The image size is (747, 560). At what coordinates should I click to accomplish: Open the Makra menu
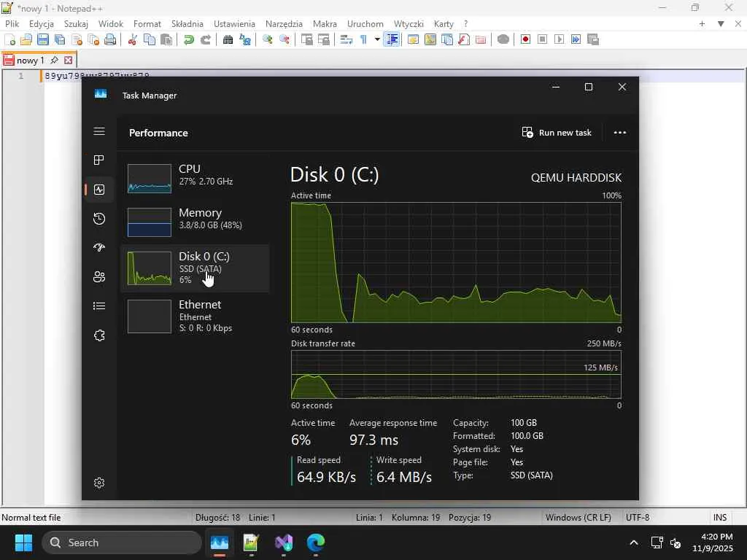[325, 24]
